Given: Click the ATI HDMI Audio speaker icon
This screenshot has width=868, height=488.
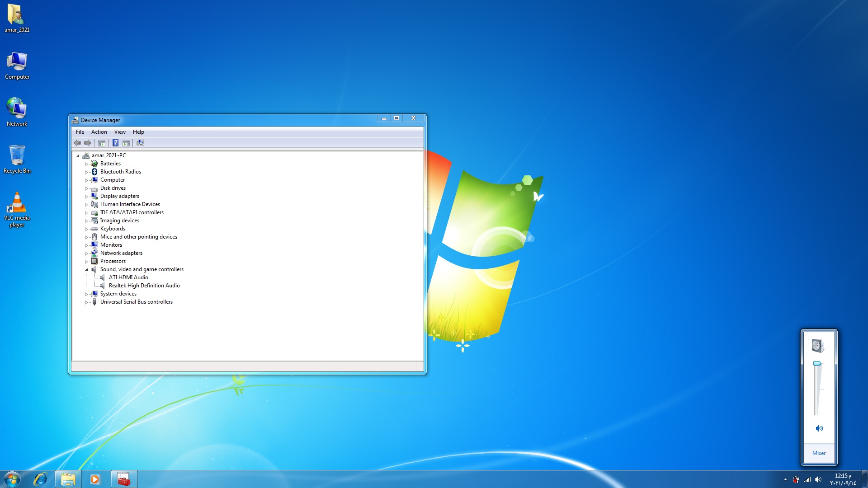Looking at the screenshot, I should pyautogui.click(x=103, y=277).
